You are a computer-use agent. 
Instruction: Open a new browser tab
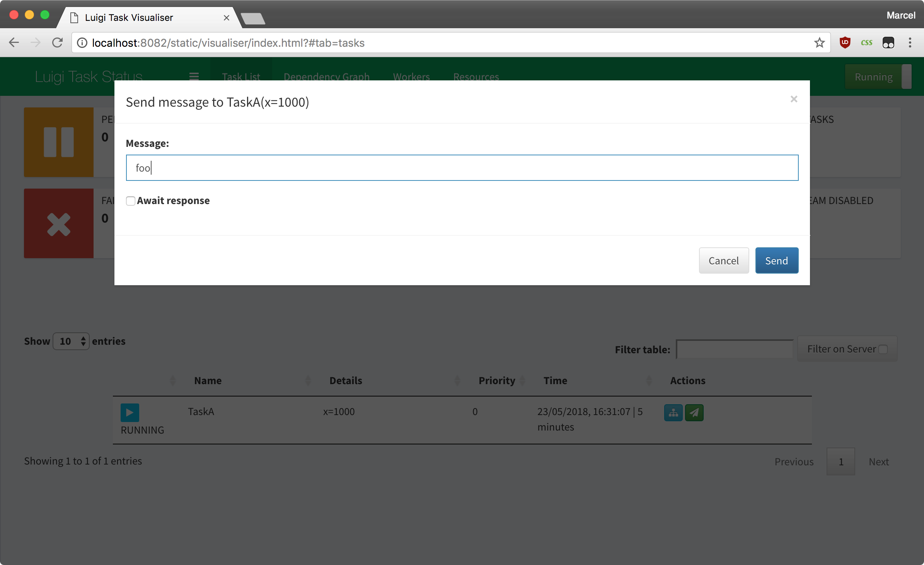[253, 18]
